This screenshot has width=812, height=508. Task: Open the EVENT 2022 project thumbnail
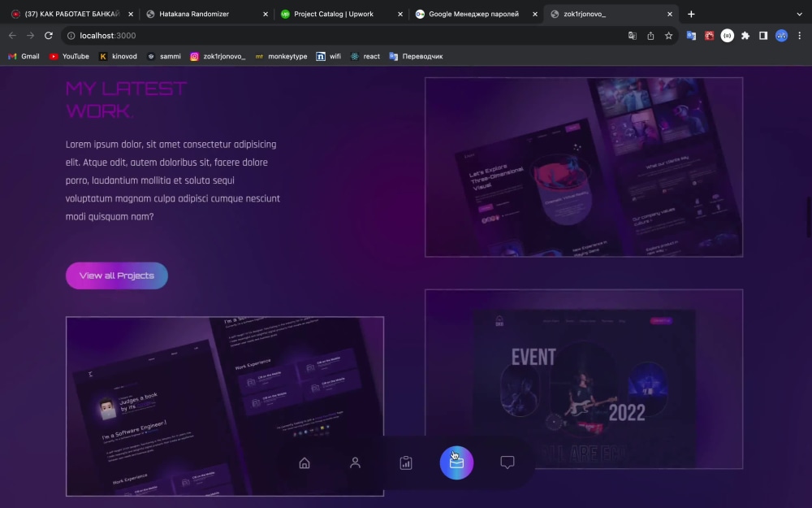pos(584,379)
